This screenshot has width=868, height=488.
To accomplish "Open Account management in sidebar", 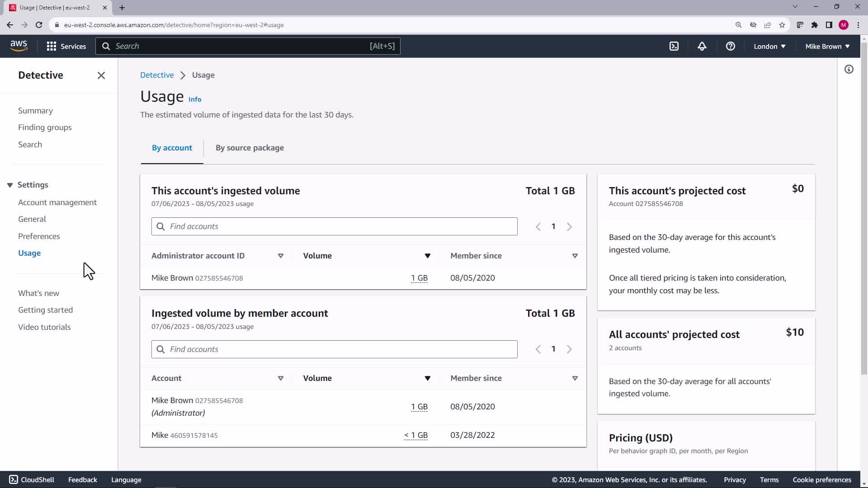I will click(57, 202).
